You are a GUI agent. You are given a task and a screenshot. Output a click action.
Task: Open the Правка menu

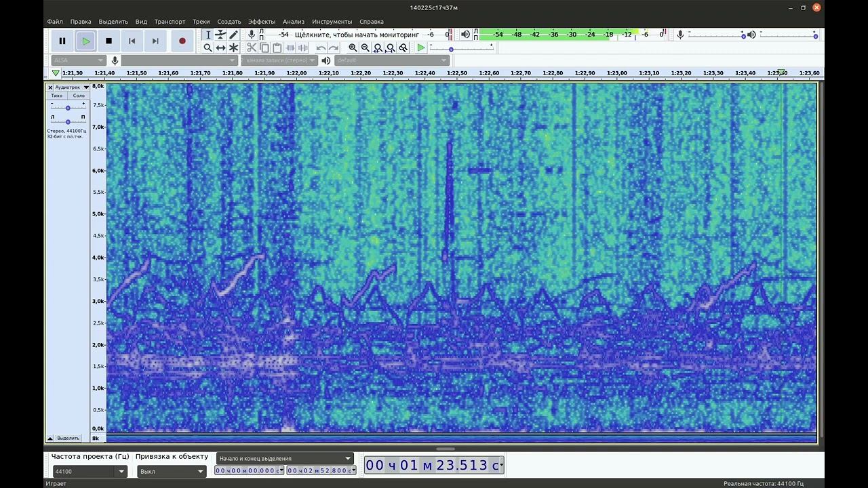coord(81,22)
